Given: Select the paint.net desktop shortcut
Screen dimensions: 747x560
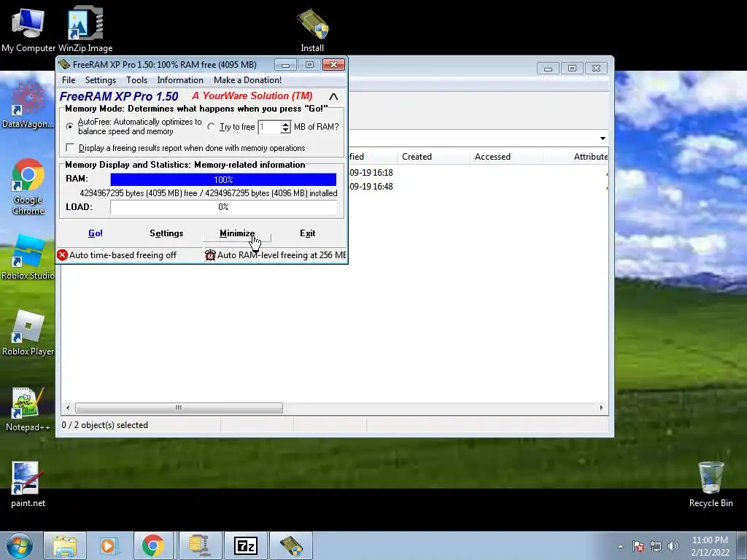Looking at the screenshot, I should click(28, 485).
